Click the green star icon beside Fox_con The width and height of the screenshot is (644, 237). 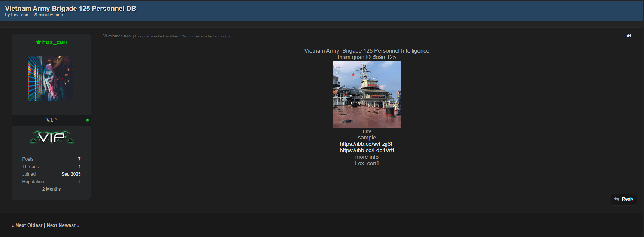pos(38,42)
